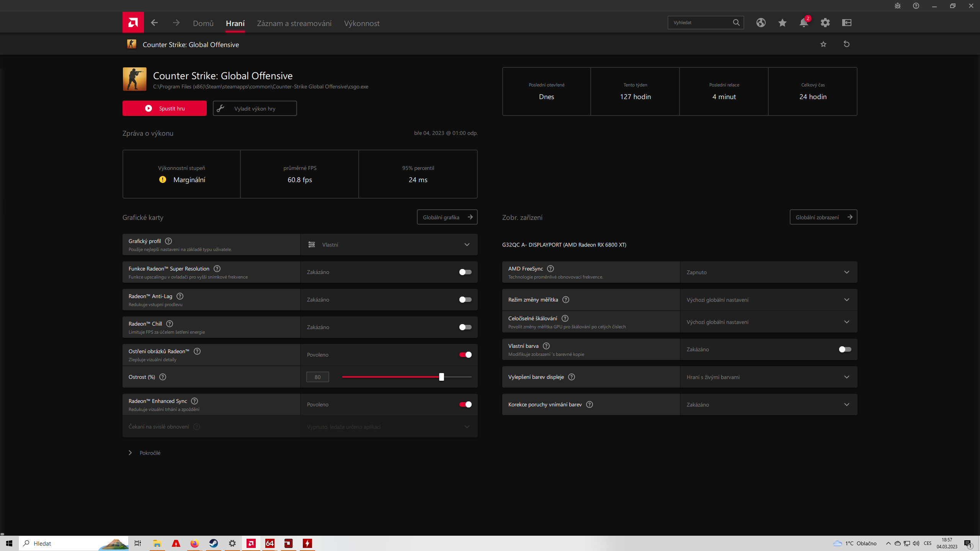The width and height of the screenshot is (980, 551).
Task: Click the '60.8 fps' average value
Action: (x=300, y=180)
